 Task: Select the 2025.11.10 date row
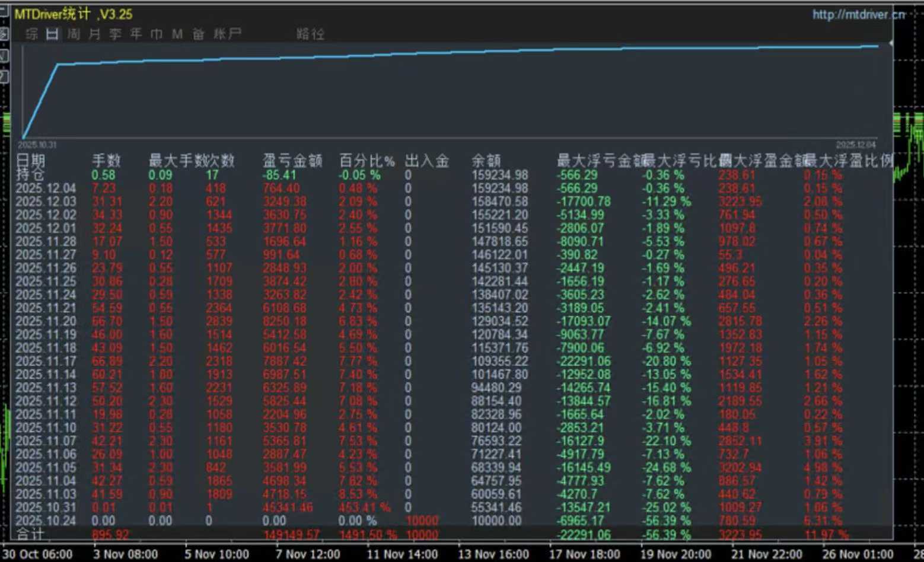pos(46,428)
